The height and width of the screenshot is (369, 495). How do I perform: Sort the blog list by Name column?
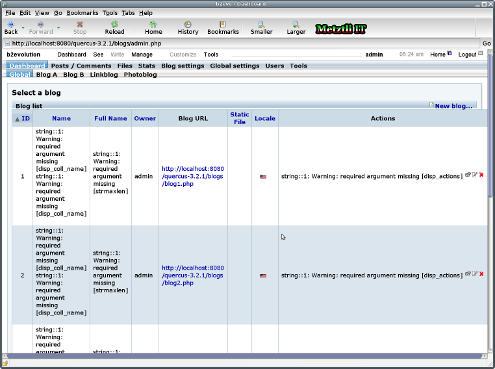coord(61,118)
